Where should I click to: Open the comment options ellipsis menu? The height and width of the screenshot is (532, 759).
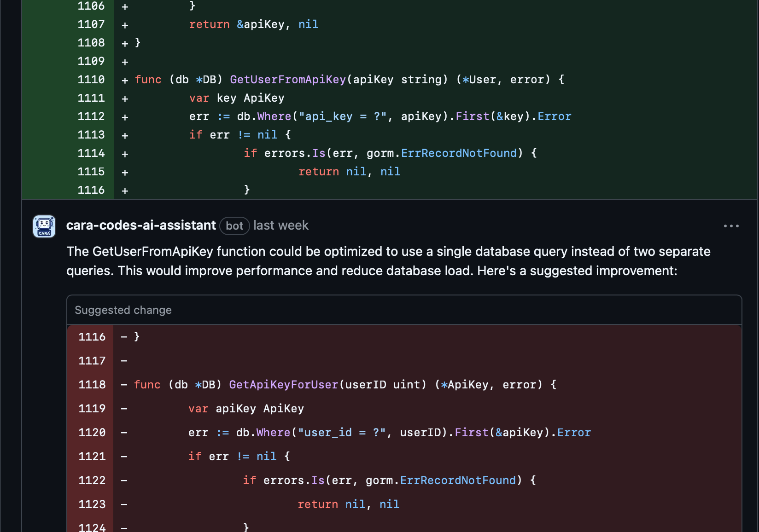tap(731, 226)
